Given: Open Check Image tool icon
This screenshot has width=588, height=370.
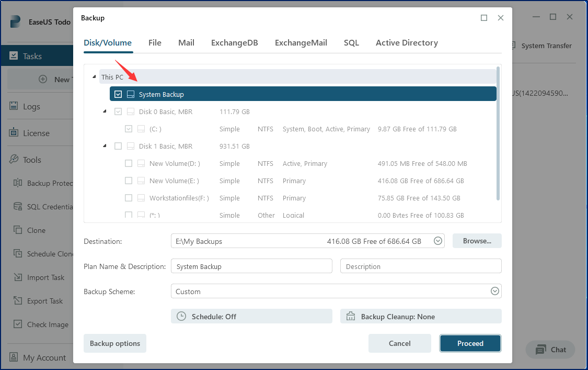Looking at the screenshot, I should [x=18, y=324].
